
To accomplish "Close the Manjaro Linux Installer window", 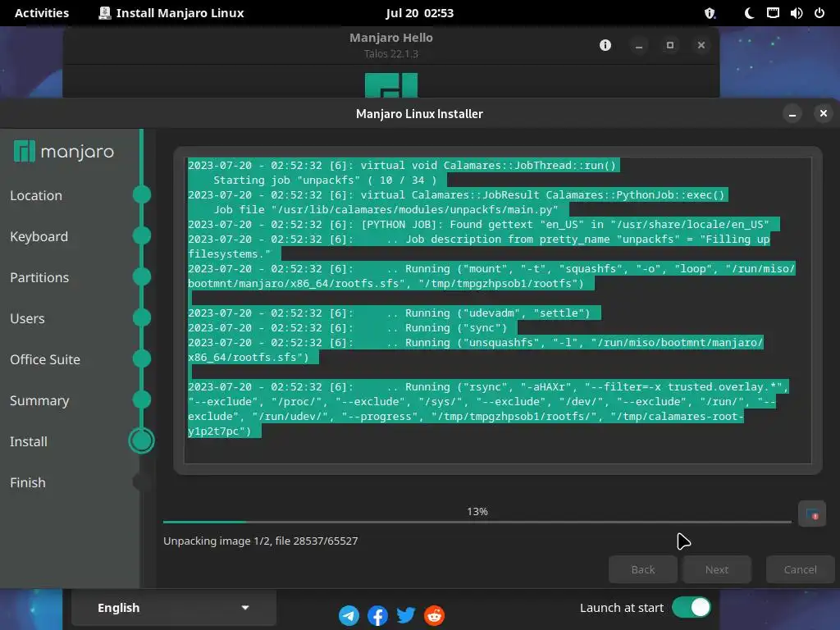I will click(x=824, y=113).
